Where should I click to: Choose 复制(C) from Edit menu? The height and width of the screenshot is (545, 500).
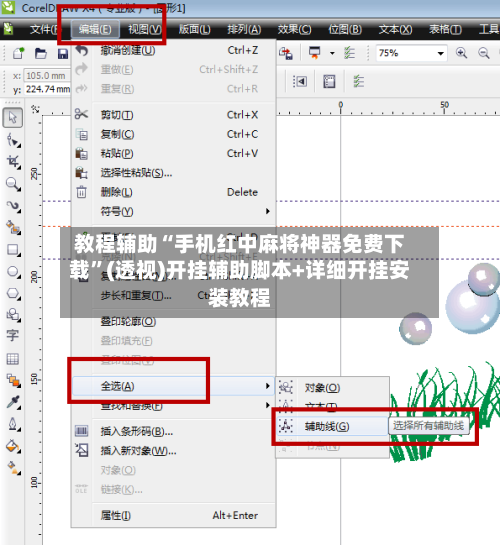pos(174,134)
